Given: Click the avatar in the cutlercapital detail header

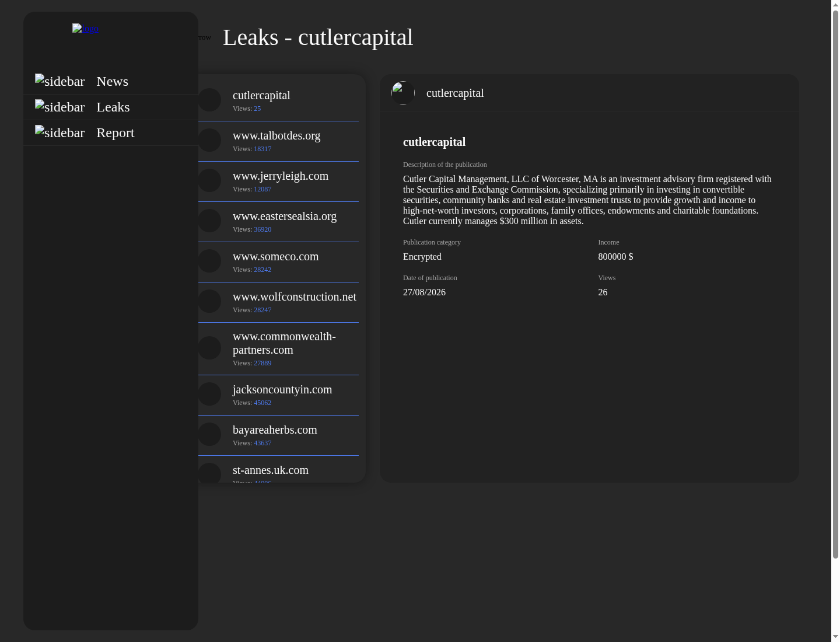Looking at the screenshot, I should (403, 93).
